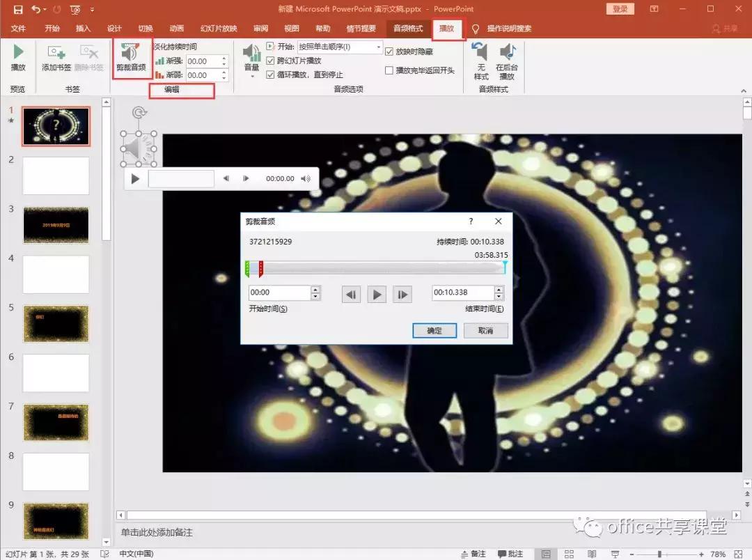
Task: Select the 无样式 audio style icon
Action: [x=480, y=61]
